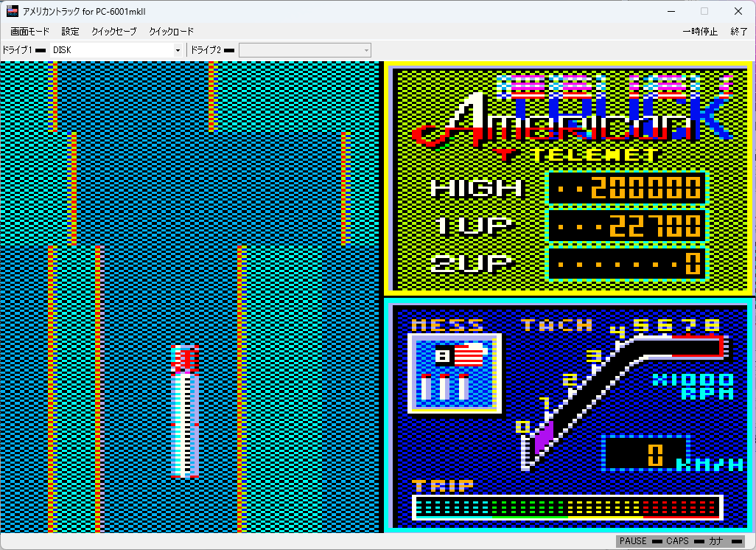
Task: Click the TELENET text under the logo
Action: point(596,154)
